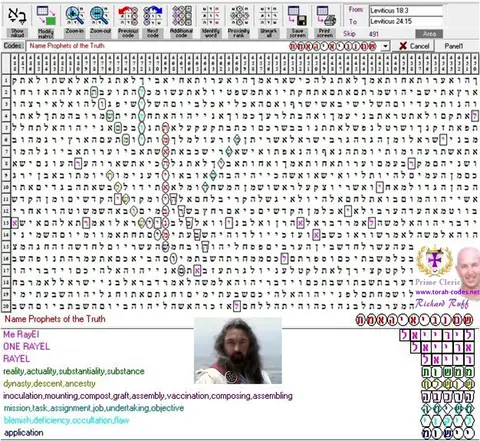This screenshot has height=441, width=480.
Task: Select matrix row number 10
Action: pyautogui.click(x=6, y=187)
